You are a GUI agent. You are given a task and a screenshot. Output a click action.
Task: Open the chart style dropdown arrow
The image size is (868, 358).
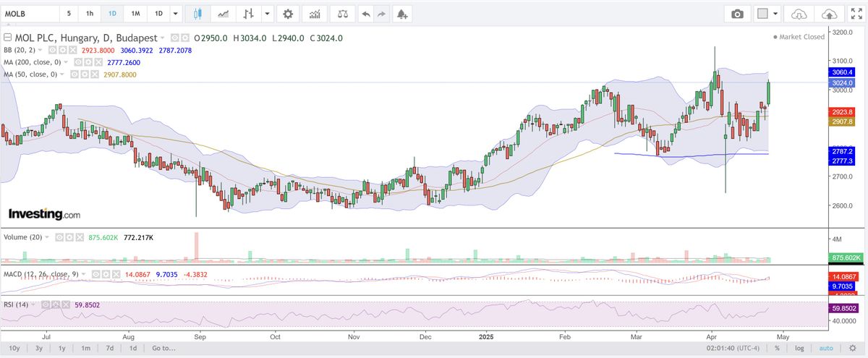[268, 14]
